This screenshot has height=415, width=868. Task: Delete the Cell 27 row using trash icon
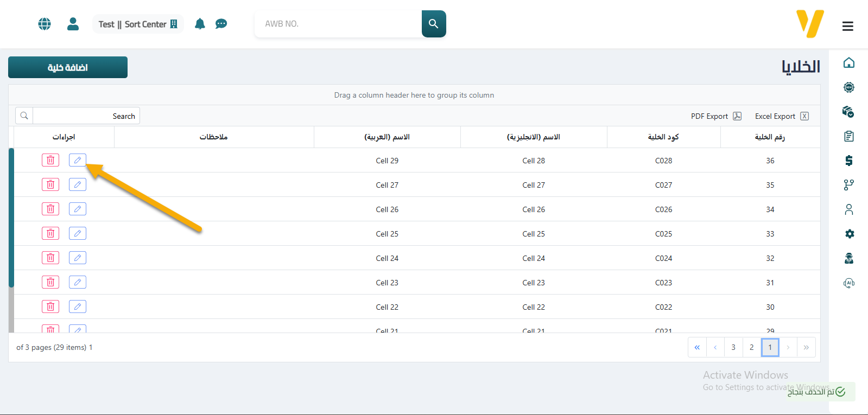50,184
